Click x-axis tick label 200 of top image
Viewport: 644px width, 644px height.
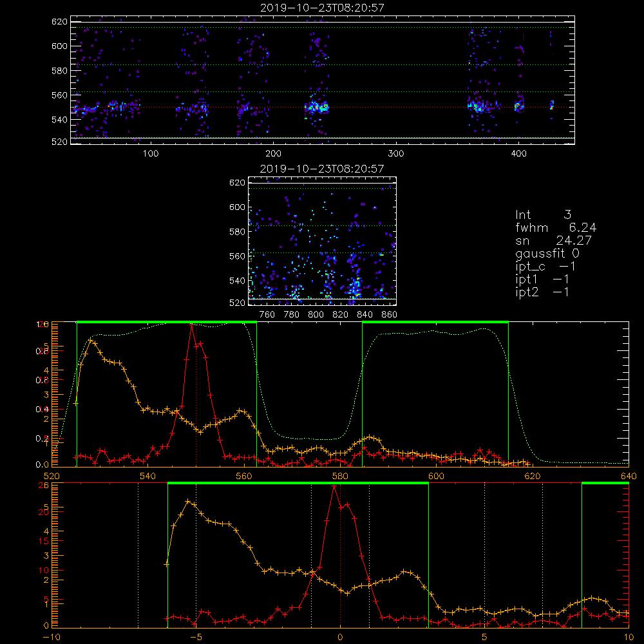(274, 154)
